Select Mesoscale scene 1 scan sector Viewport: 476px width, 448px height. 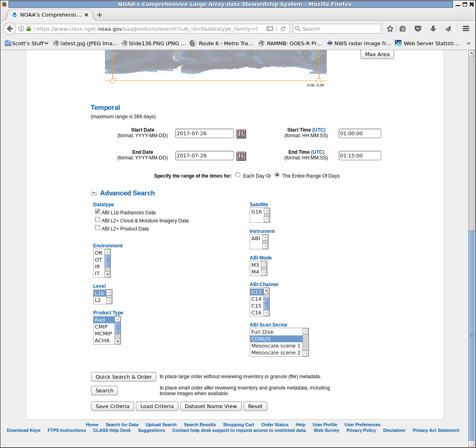[276, 345]
